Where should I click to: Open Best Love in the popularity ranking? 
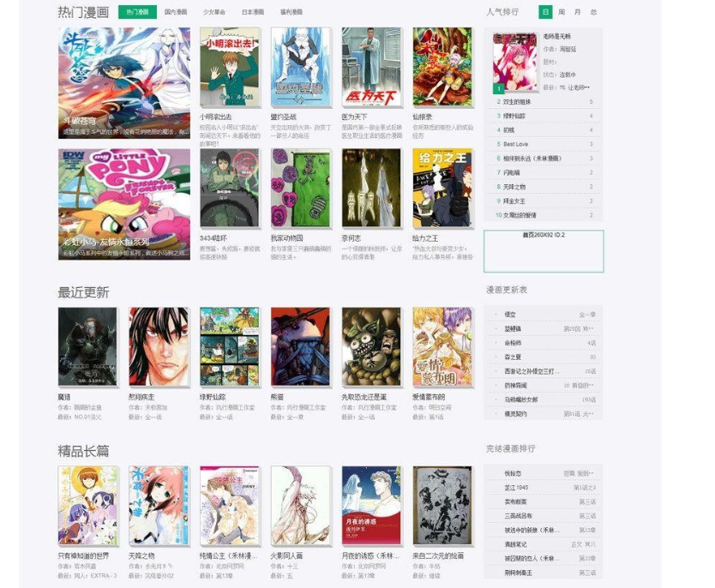(x=516, y=144)
